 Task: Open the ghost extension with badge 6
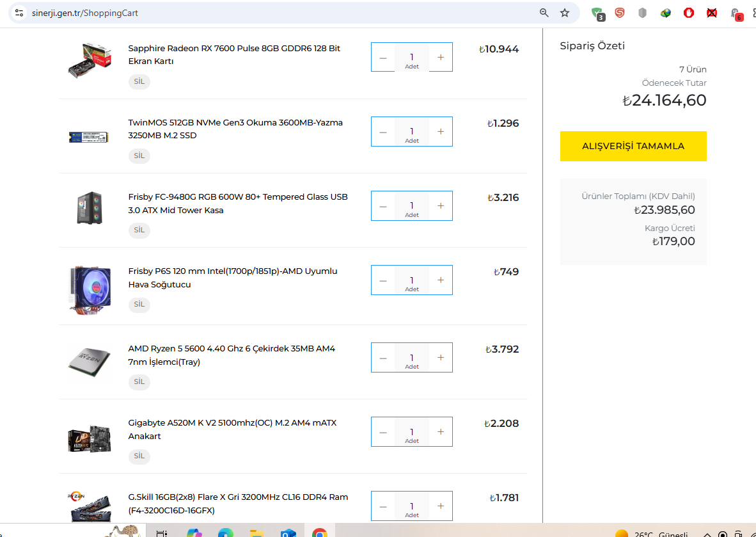coord(736,13)
